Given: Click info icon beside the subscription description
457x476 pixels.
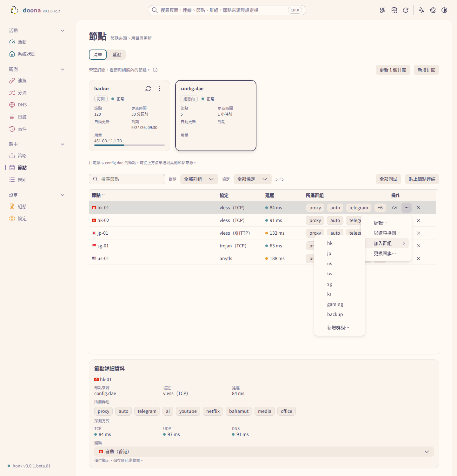Looking at the screenshot, I should click(155, 70).
